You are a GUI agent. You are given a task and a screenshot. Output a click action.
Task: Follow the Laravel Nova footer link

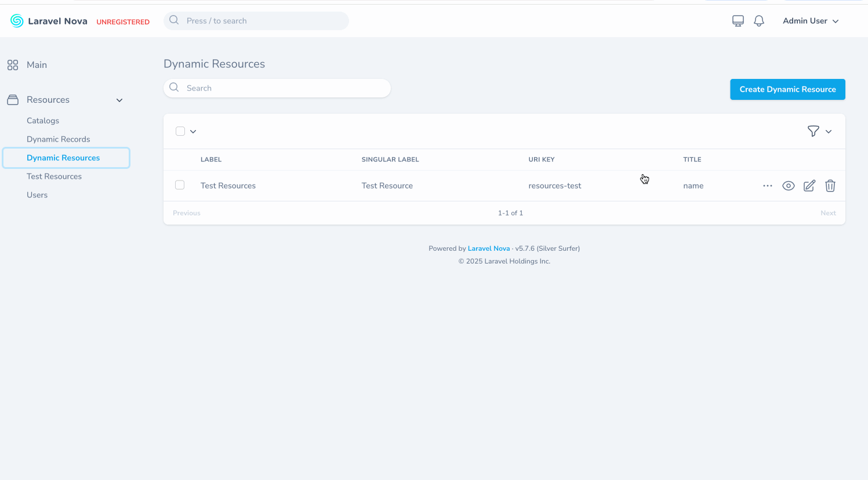[489, 248]
